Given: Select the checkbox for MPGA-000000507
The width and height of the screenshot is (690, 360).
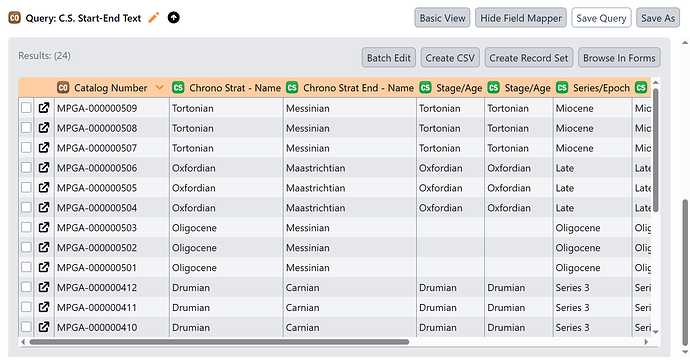Looking at the screenshot, I should pos(26,147).
